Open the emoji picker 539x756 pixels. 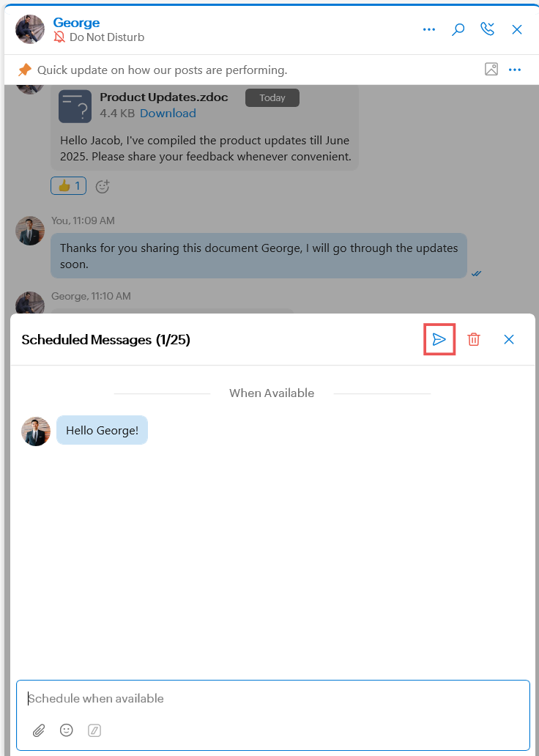pos(67,730)
